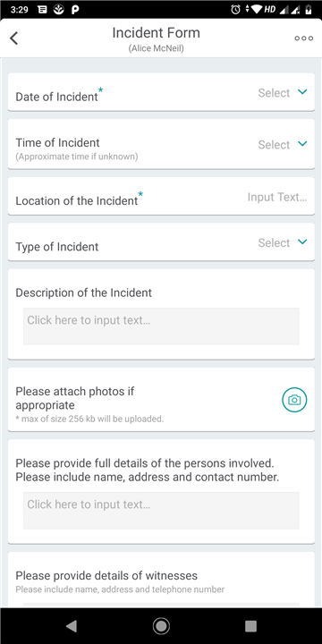Tap the camera icon to attach photos

[x=294, y=400]
